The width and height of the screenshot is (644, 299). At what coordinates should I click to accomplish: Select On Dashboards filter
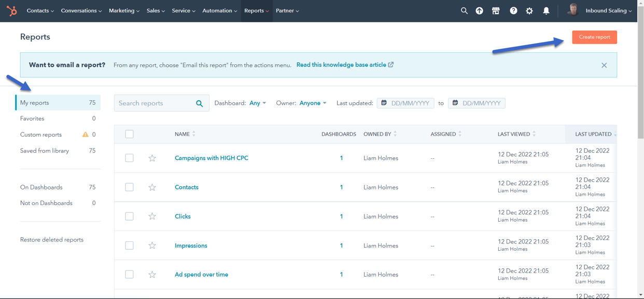(58, 187)
